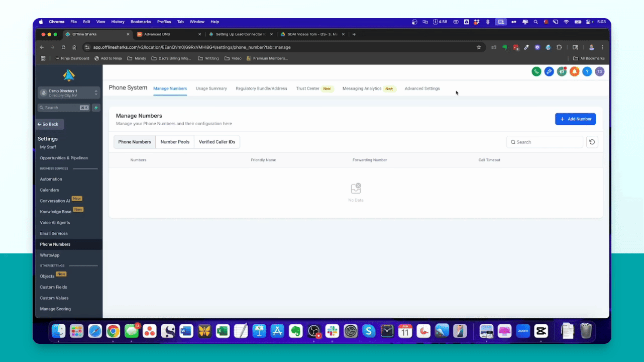Open the Demo Directory 1 location switcher

69,93
